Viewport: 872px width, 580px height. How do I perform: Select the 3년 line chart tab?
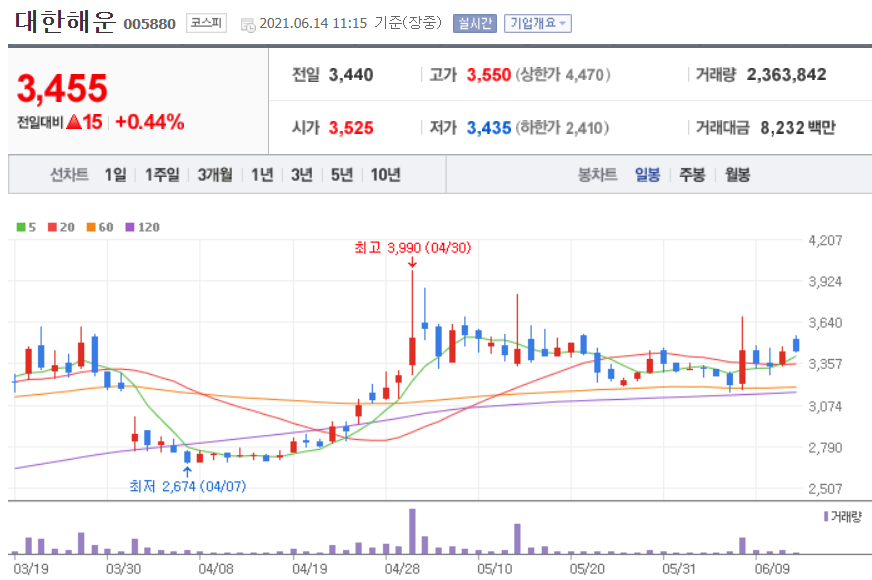[x=302, y=175]
